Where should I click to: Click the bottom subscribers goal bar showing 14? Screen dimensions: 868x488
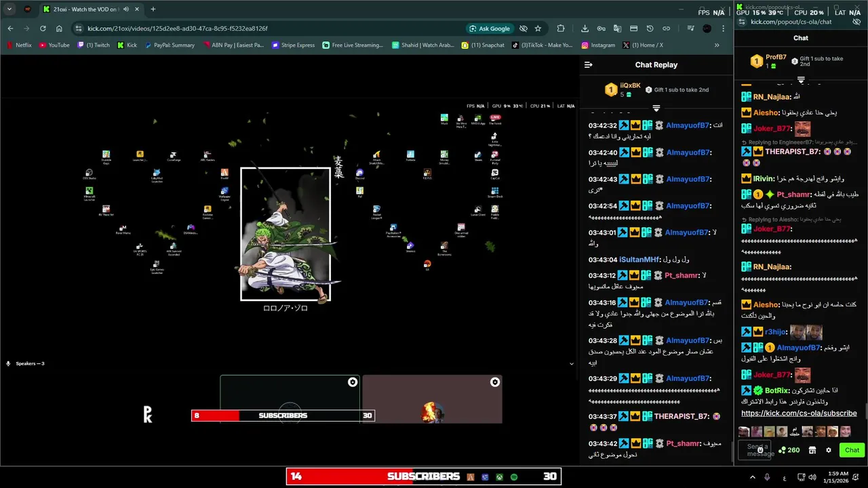pos(423,476)
